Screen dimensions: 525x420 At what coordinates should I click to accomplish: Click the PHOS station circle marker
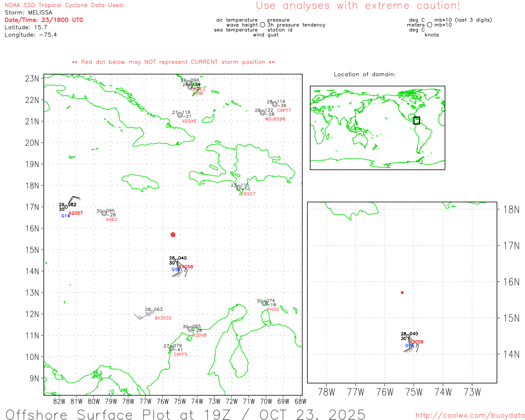(265, 303)
